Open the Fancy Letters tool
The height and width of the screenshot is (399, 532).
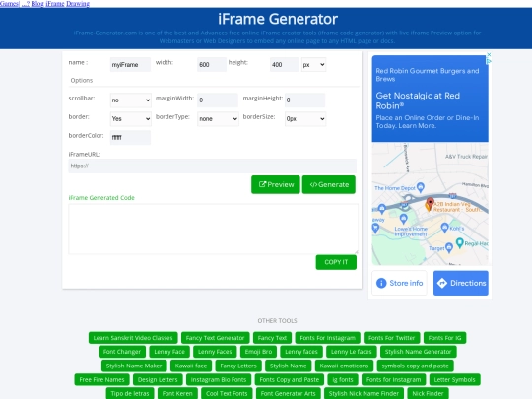click(238, 366)
